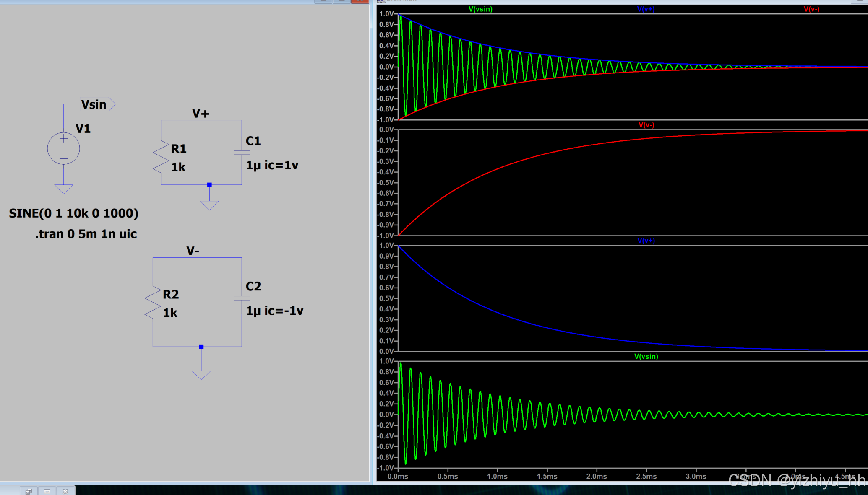This screenshot has width=868, height=495.
Task: Click the ground symbol below the R2-C2 circuit
Action: [x=201, y=375]
